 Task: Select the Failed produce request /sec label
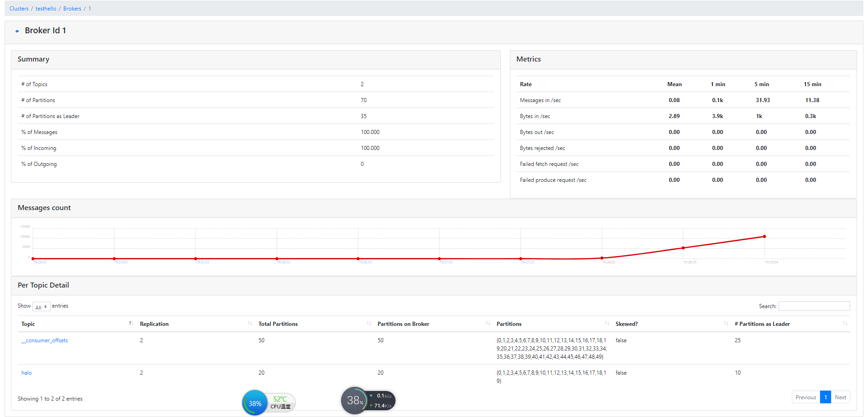pos(553,180)
